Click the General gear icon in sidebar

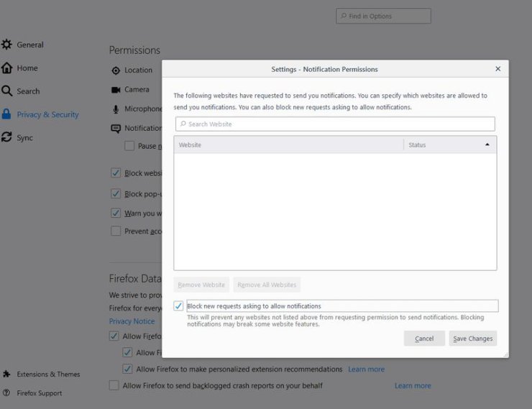click(6, 45)
